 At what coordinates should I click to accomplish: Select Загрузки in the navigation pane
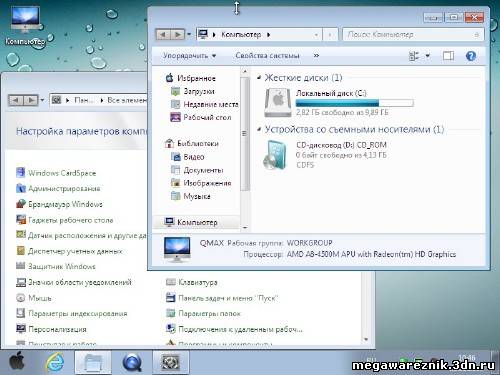193,91
